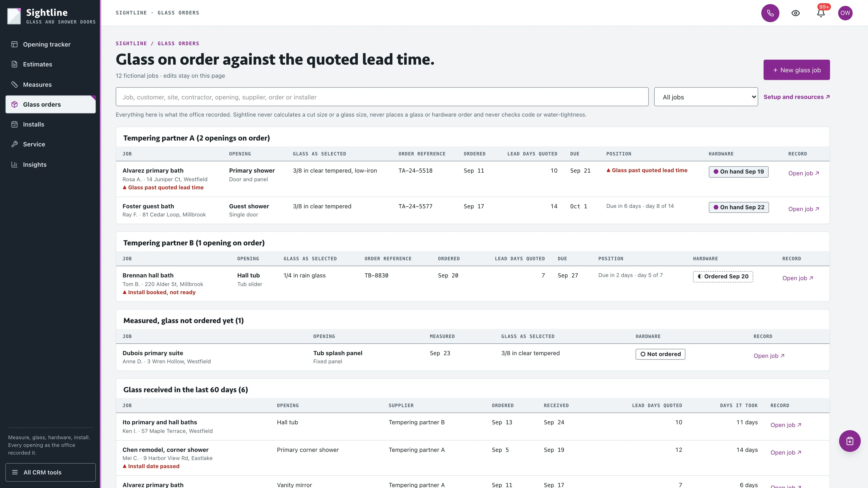Open job for Foster guest bath
The height and width of the screenshot is (488, 868).
click(804, 209)
